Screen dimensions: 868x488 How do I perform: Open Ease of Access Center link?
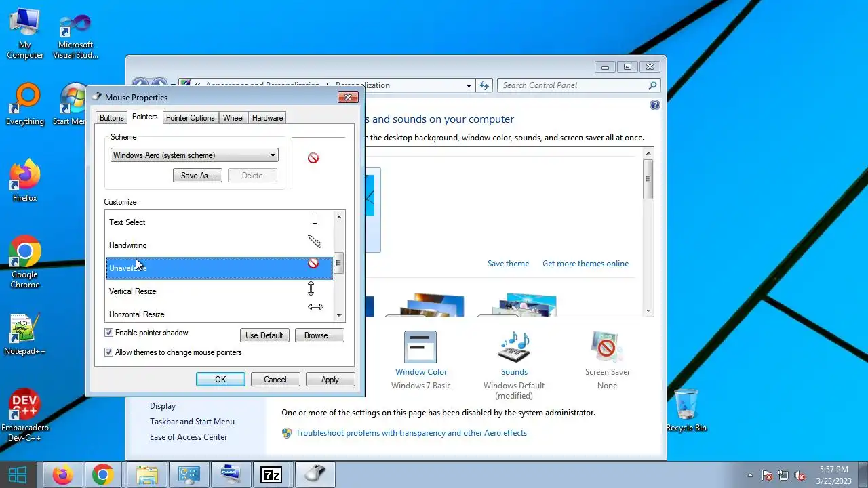(x=189, y=437)
